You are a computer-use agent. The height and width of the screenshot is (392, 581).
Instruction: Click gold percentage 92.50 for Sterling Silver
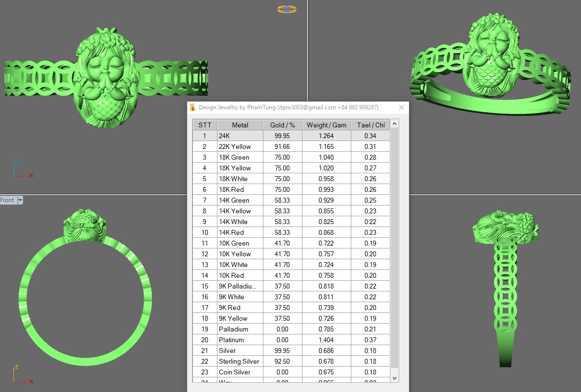tap(282, 361)
